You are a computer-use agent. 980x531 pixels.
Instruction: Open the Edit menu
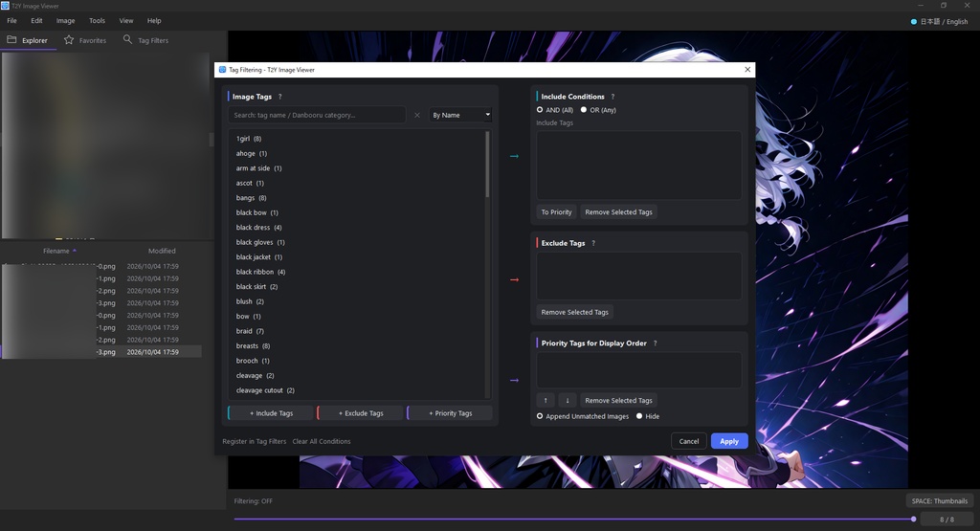click(37, 21)
